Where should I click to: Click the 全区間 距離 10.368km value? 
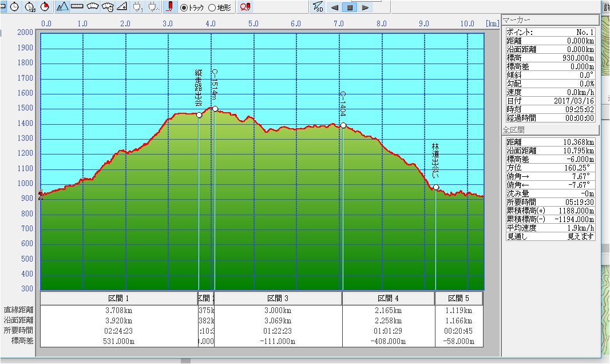click(579, 142)
